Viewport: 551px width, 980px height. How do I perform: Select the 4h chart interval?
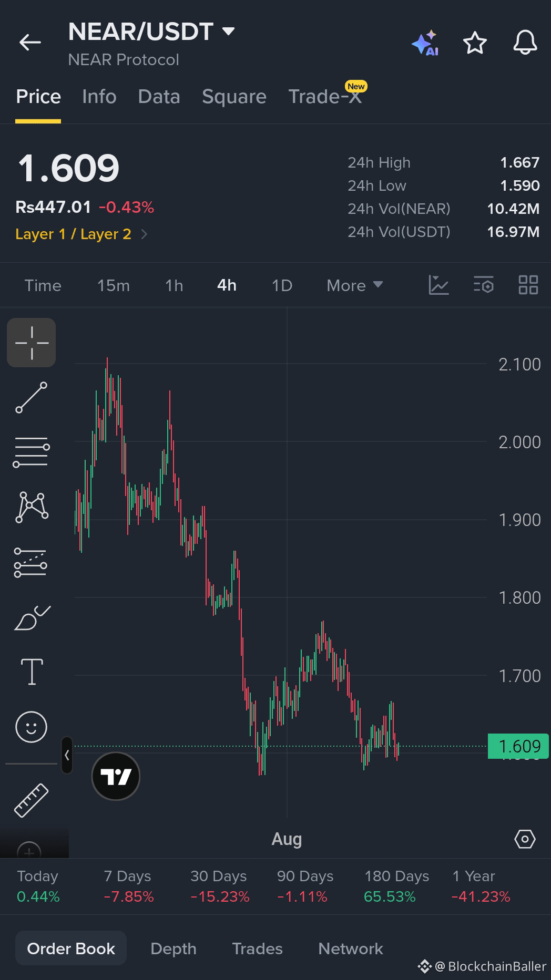pyautogui.click(x=227, y=285)
